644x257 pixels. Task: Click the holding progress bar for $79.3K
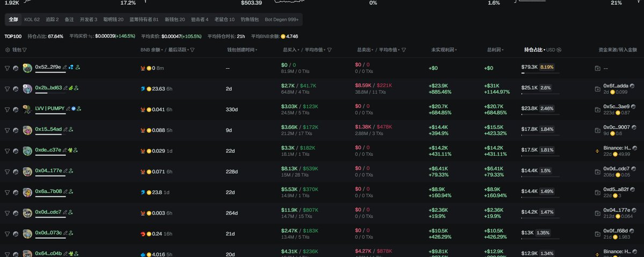click(x=540, y=73)
